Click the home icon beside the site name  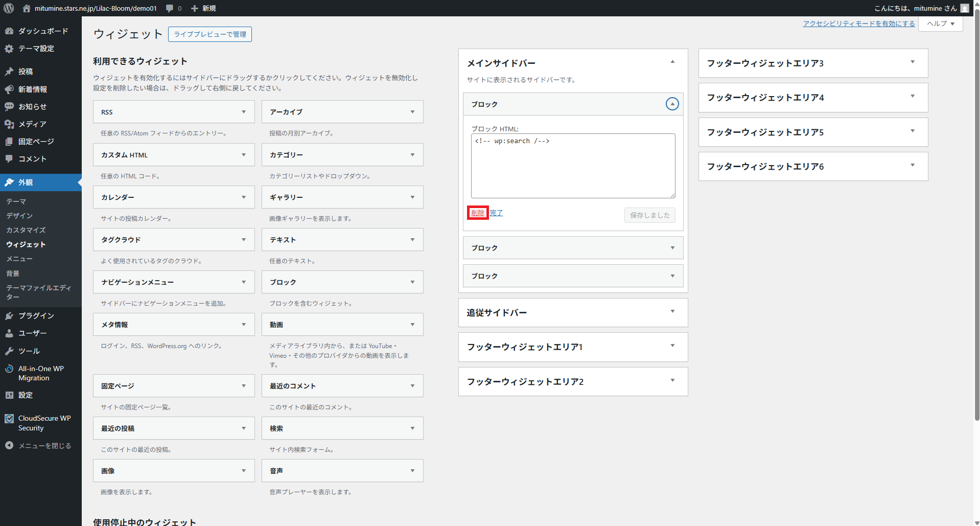coord(27,8)
